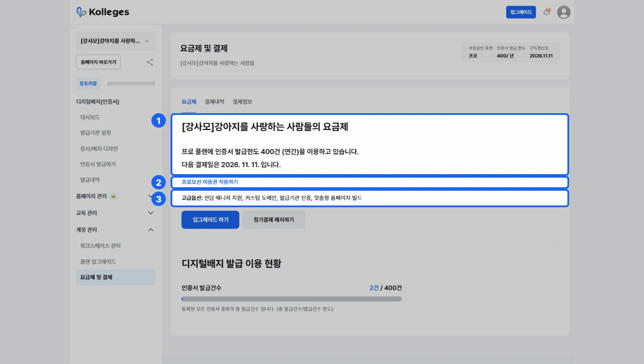Click numbered marker 3 badge
The width and height of the screenshot is (644, 364).
coord(158,199)
